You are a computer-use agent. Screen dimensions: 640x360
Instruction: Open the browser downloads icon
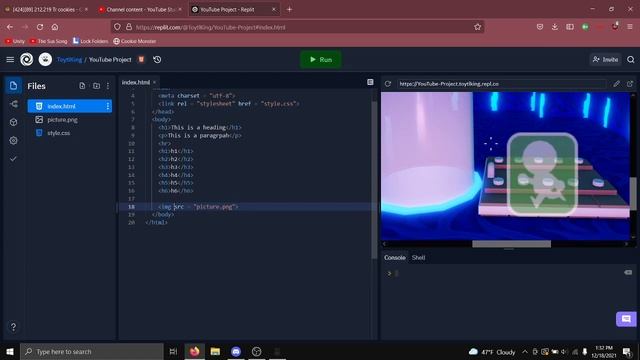point(555,27)
